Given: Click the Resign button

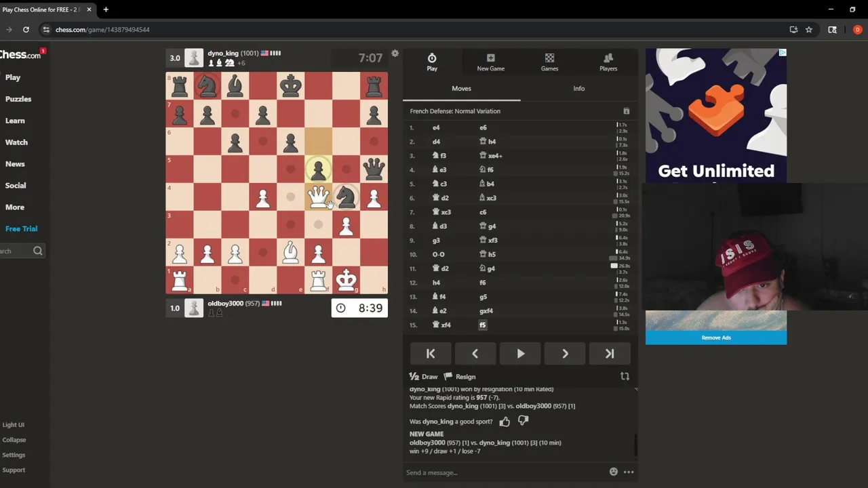Looking at the screenshot, I should pyautogui.click(x=460, y=377).
